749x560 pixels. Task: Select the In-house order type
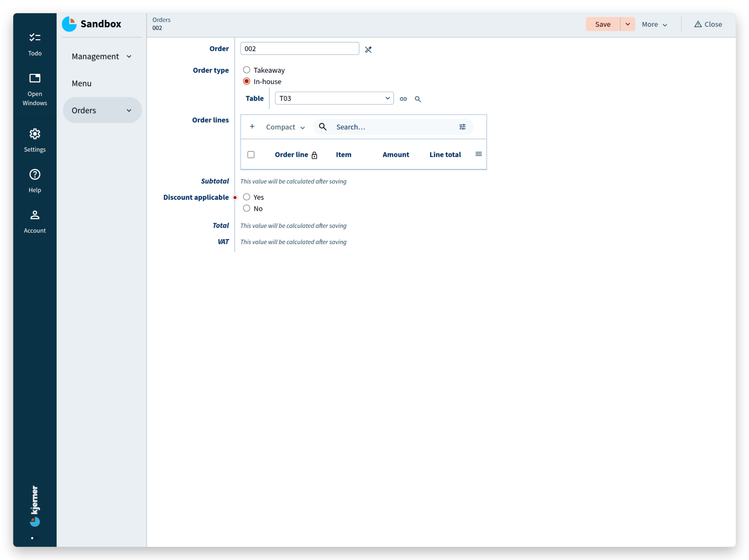(247, 81)
